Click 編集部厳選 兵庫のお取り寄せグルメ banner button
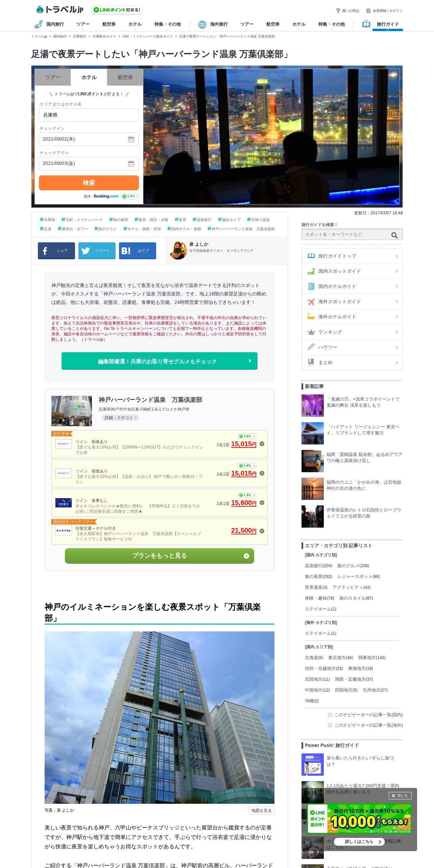The height and width of the screenshot is (868, 434). click(160, 361)
